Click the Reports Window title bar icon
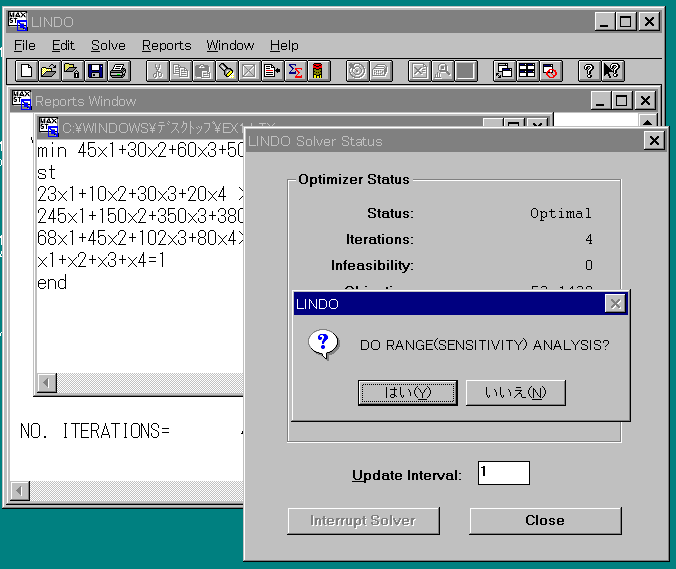The height and width of the screenshot is (569, 676). (22, 100)
